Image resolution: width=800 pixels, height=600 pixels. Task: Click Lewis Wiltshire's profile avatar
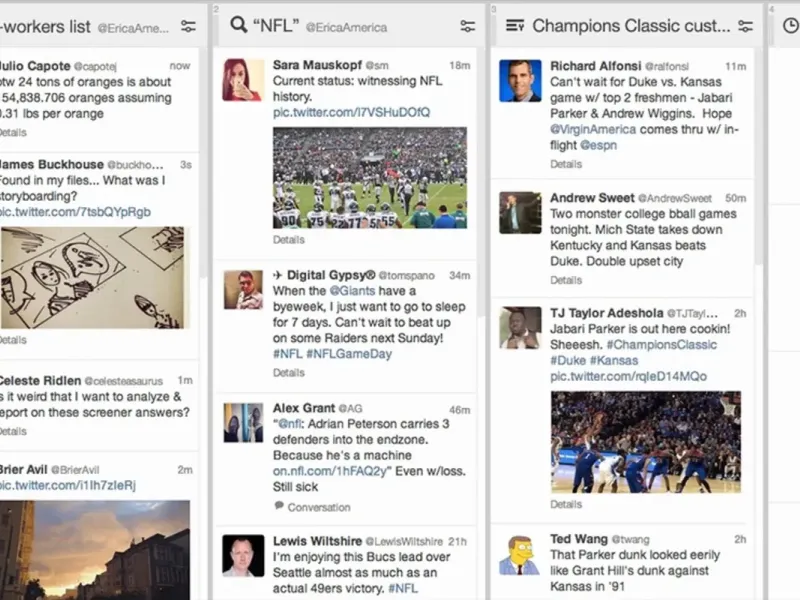(243, 555)
